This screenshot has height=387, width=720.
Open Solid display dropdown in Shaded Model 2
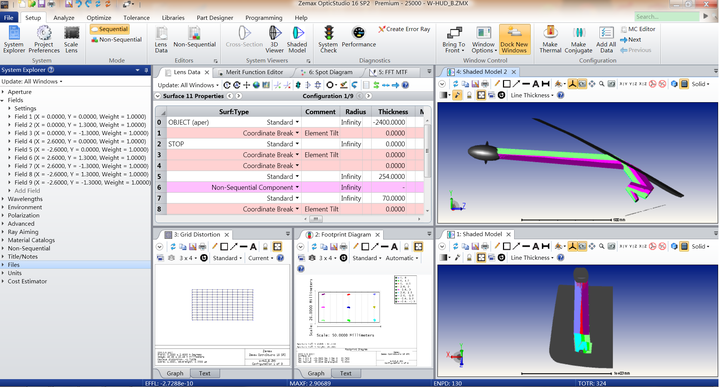point(700,84)
